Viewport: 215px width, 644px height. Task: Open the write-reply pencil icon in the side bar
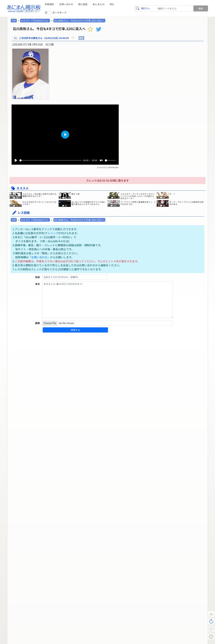point(211,629)
